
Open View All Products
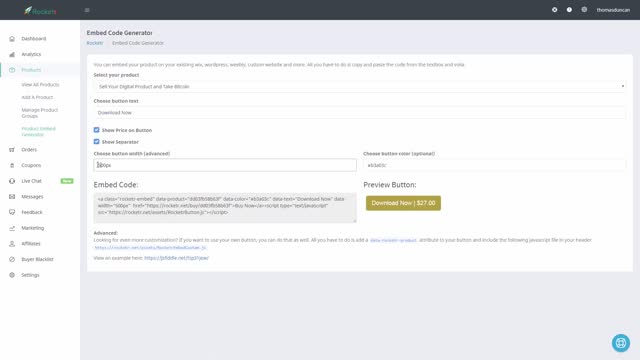tap(40, 84)
